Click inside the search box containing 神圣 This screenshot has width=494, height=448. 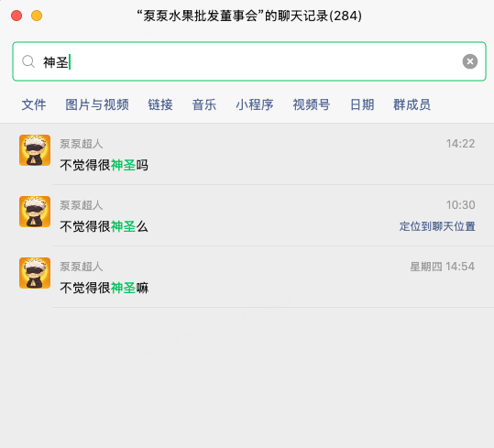pos(249,61)
